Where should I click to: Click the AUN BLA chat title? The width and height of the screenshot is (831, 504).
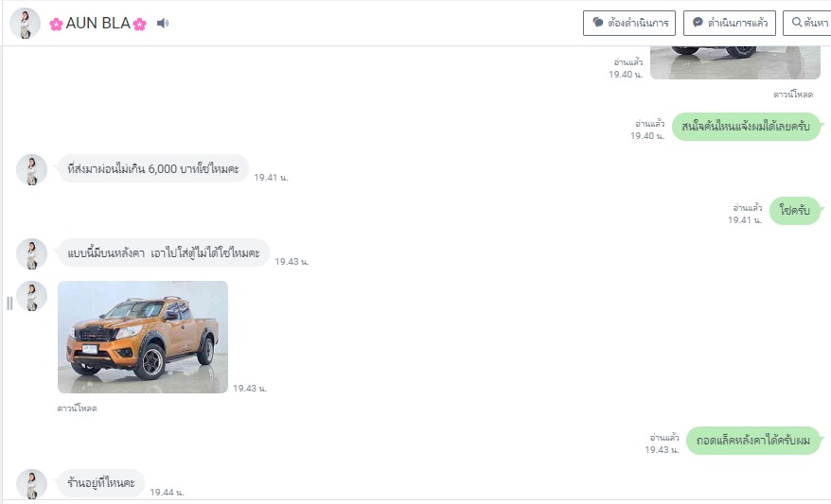(x=98, y=24)
